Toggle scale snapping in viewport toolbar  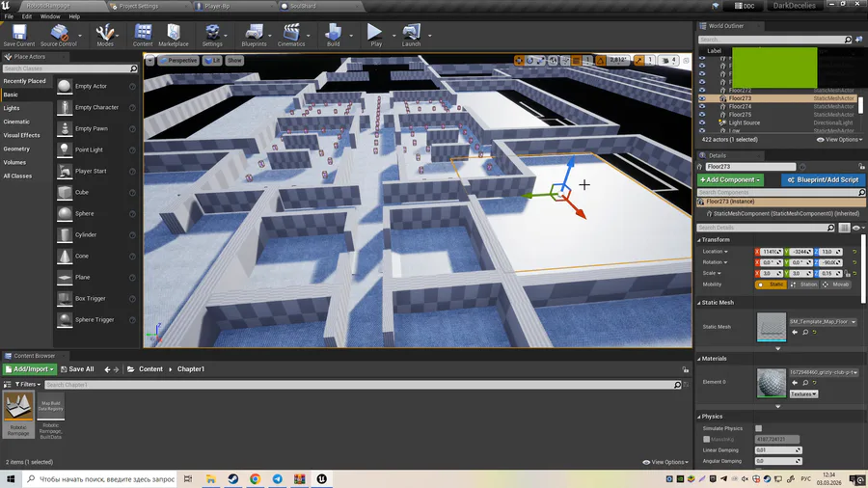point(639,61)
